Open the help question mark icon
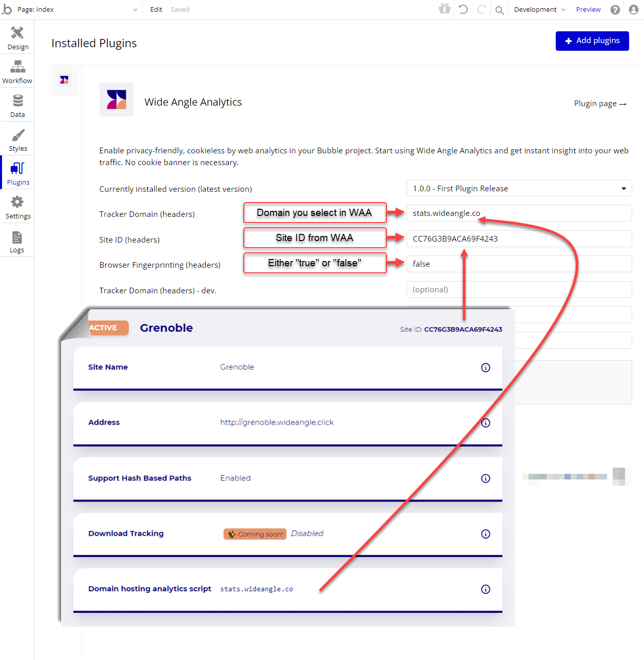Viewport: 644px width, 660px height. pyautogui.click(x=615, y=10)
